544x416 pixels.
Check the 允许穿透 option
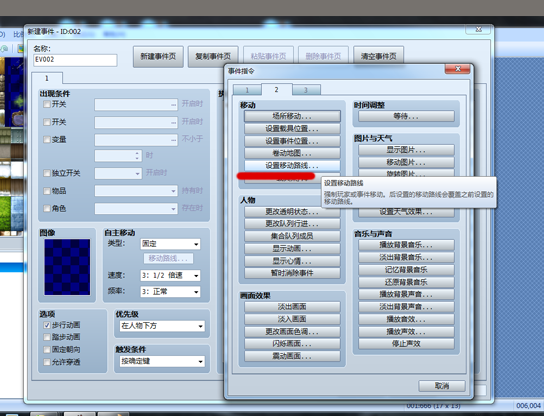tap(47, 362)
